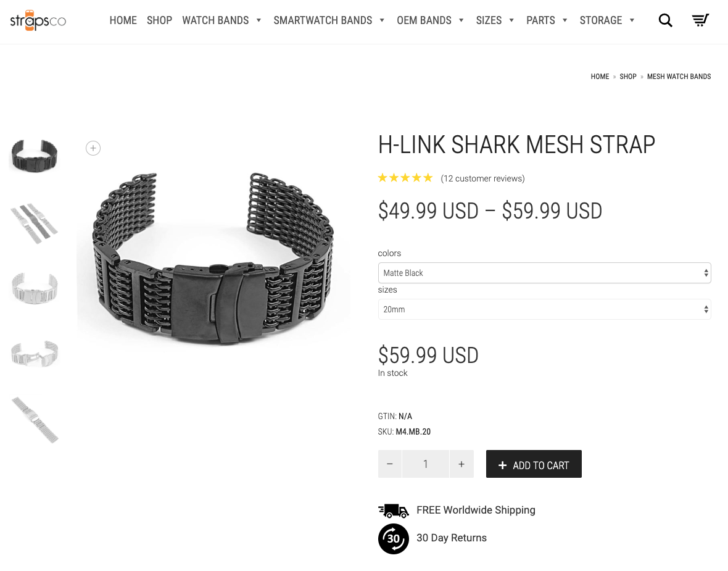Expand the Watch Bands menu
This screenshot has width=728, height=571.
tap(221, 20)
